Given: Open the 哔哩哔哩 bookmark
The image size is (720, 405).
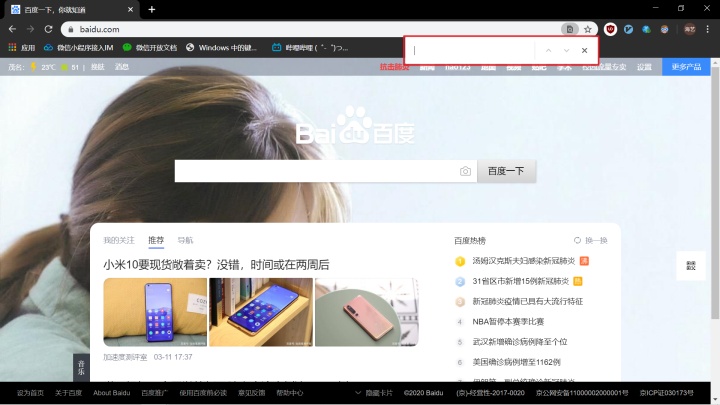Looking at the screenshot, I should 310,47.
